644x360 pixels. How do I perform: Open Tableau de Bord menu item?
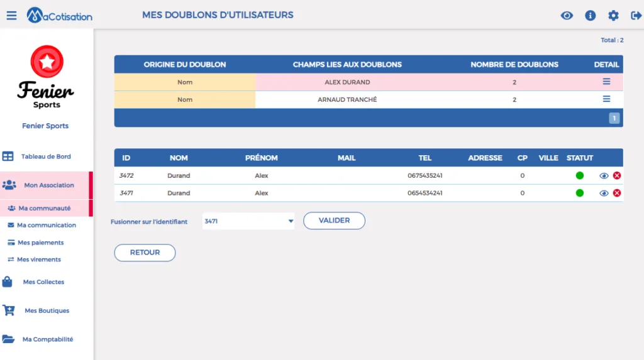point(46,156)
